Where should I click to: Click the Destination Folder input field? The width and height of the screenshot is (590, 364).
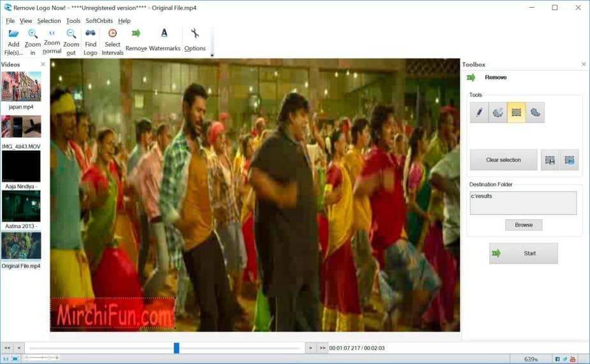pos(523,203)
